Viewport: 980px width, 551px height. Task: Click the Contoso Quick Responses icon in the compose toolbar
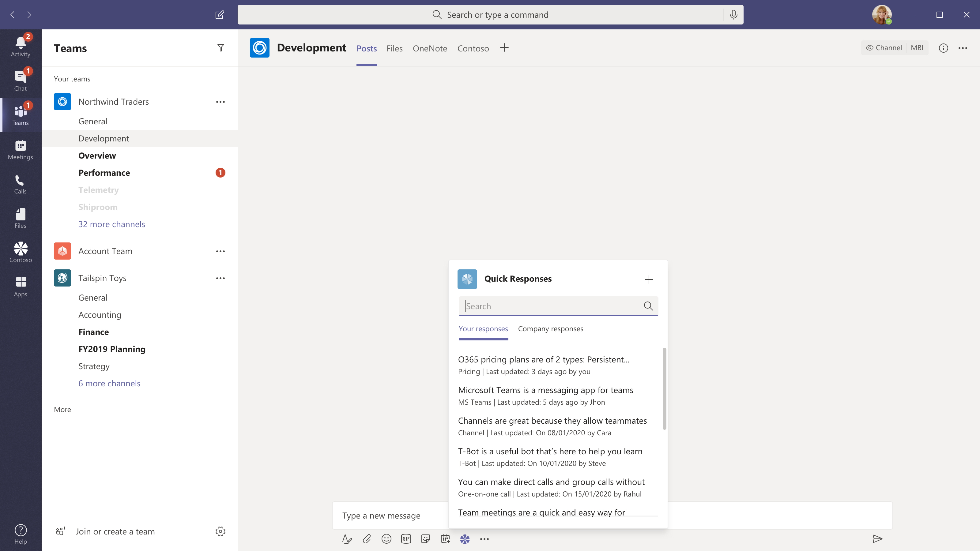click(x=465, y=539)
